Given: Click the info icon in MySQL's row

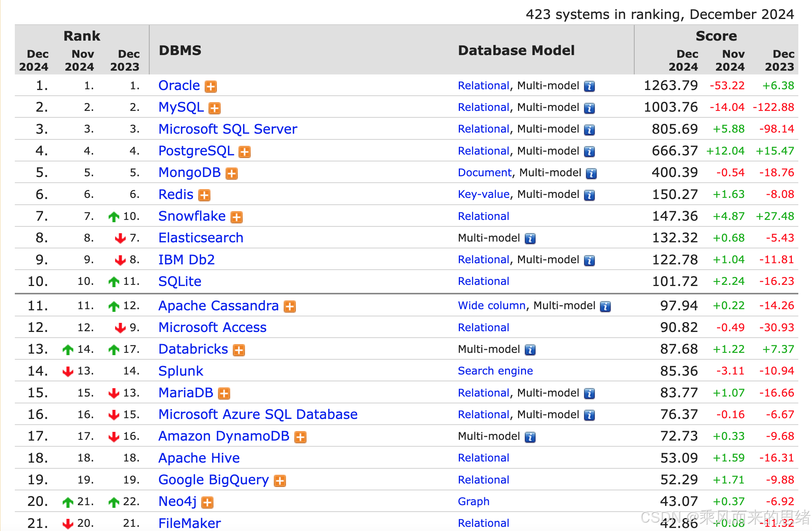Looking at the screenshot, I should click(589, 108).
